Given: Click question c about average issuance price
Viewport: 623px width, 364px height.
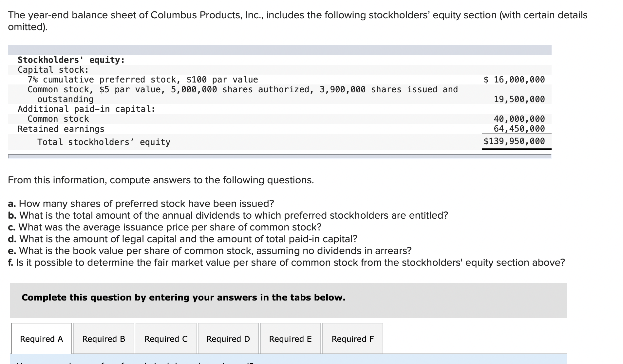Looking at the screenshot, I should pos(164,227).
